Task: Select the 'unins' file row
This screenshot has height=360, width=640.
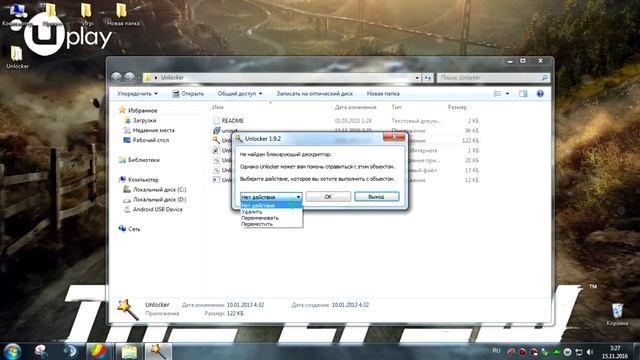Action: coord(345,131)
